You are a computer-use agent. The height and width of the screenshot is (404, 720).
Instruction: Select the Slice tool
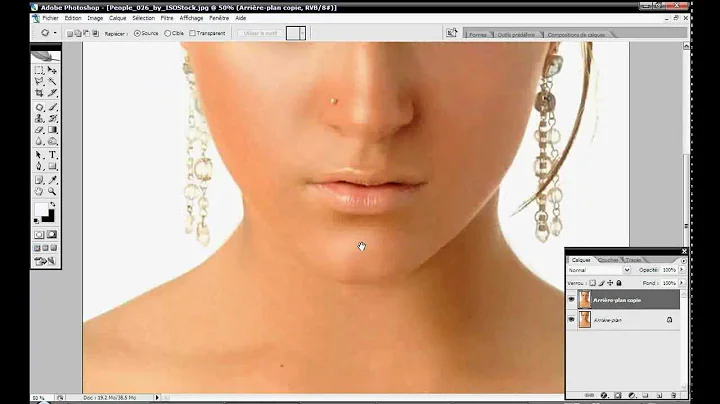pos(52,93)
